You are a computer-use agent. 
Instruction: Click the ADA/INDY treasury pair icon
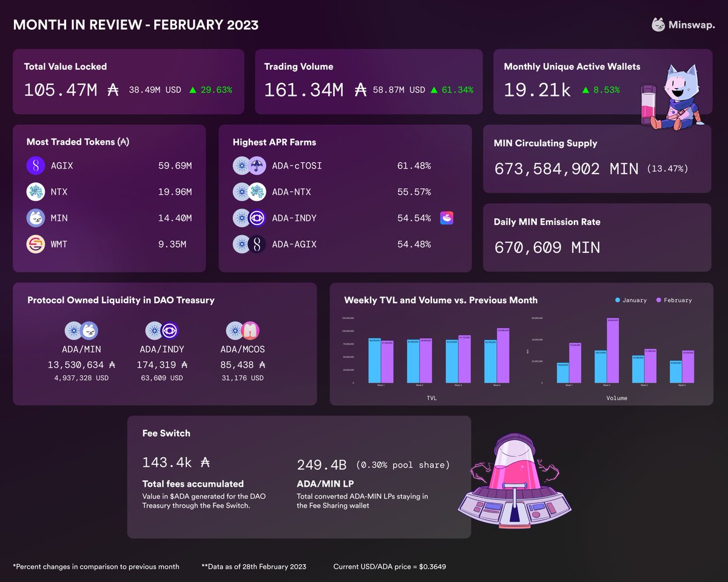coord(162,331)
